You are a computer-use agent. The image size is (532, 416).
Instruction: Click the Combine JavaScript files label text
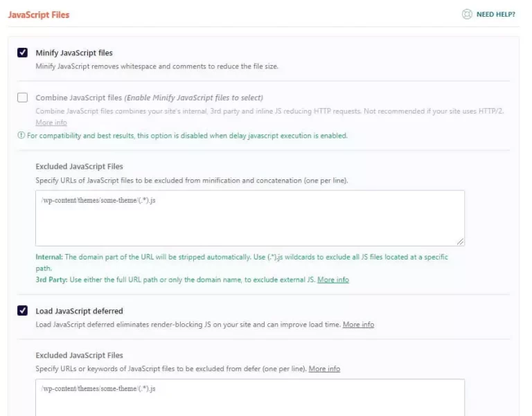coord(79,98)
